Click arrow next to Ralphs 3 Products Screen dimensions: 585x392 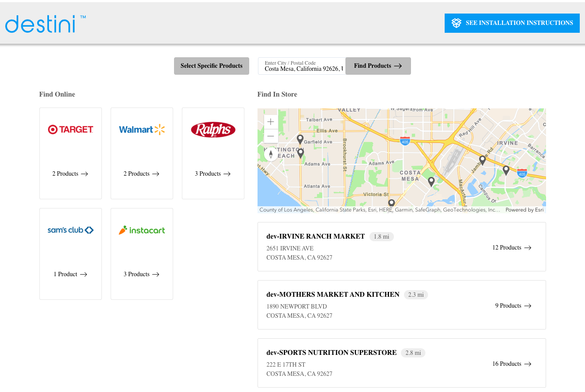coord(227,174)
